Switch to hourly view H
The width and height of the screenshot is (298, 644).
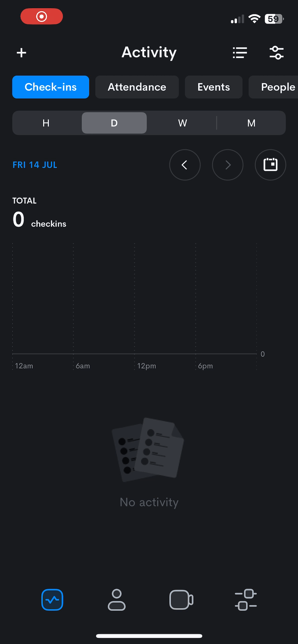point(46,123)
